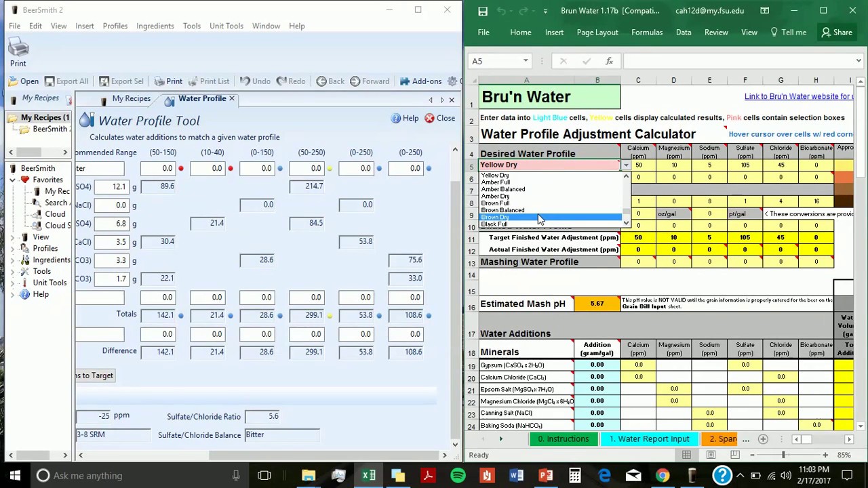
Task: Open Windows Start menu
Action: pos(15,476)
